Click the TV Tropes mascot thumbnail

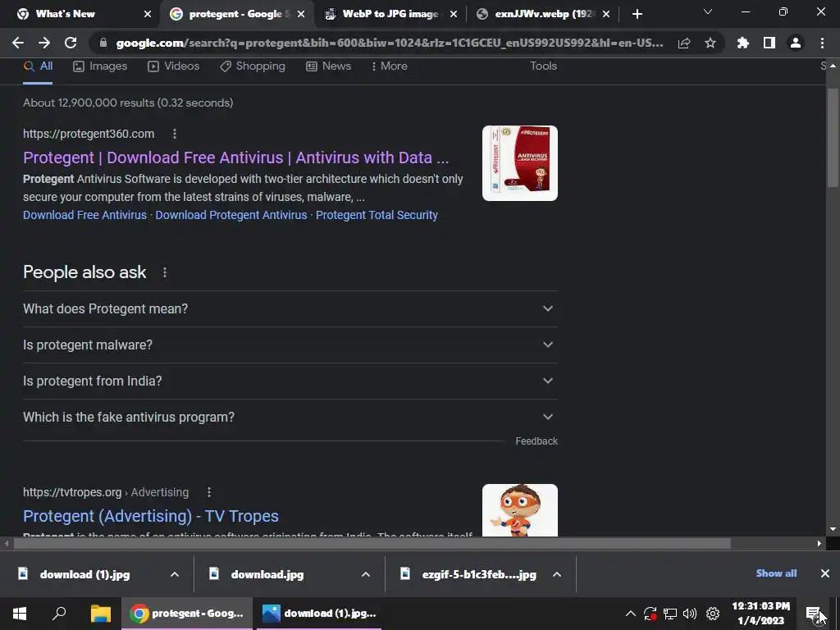519,510
